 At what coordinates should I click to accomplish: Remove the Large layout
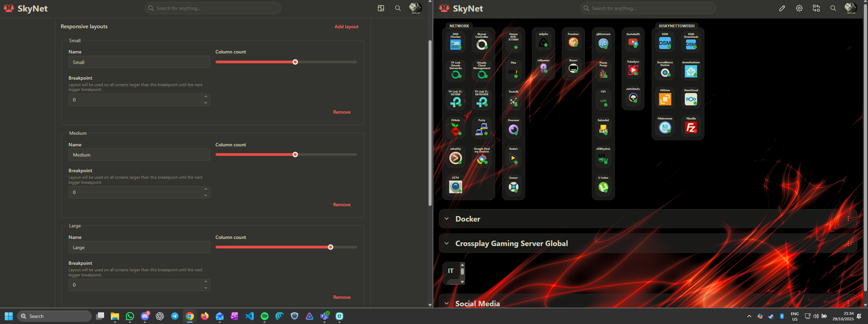341,297
